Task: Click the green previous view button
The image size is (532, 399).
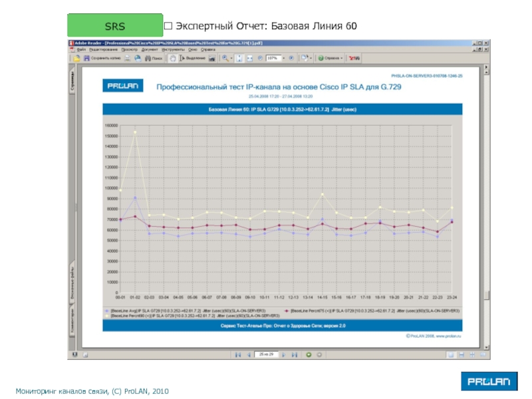Action: 308,355
